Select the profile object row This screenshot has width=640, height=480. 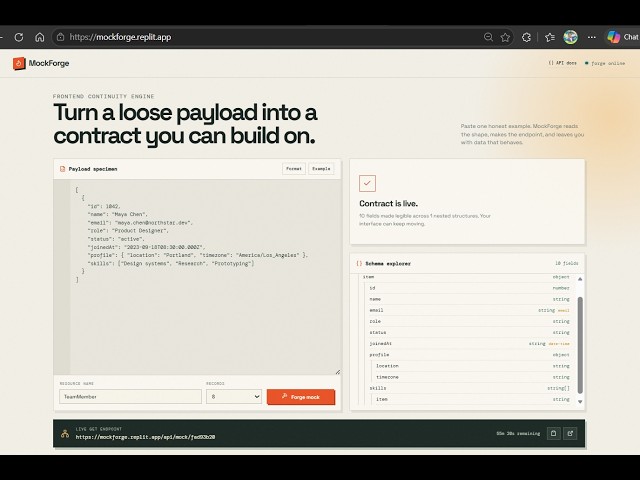[x=469, y=355]
